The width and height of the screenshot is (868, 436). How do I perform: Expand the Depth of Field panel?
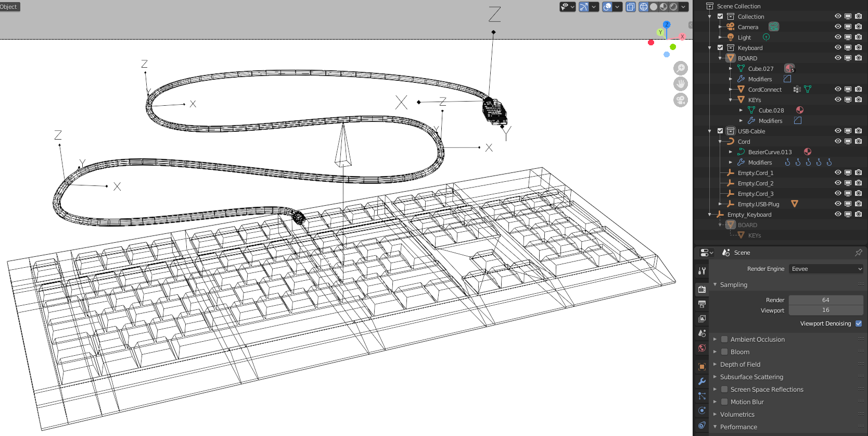740,365
